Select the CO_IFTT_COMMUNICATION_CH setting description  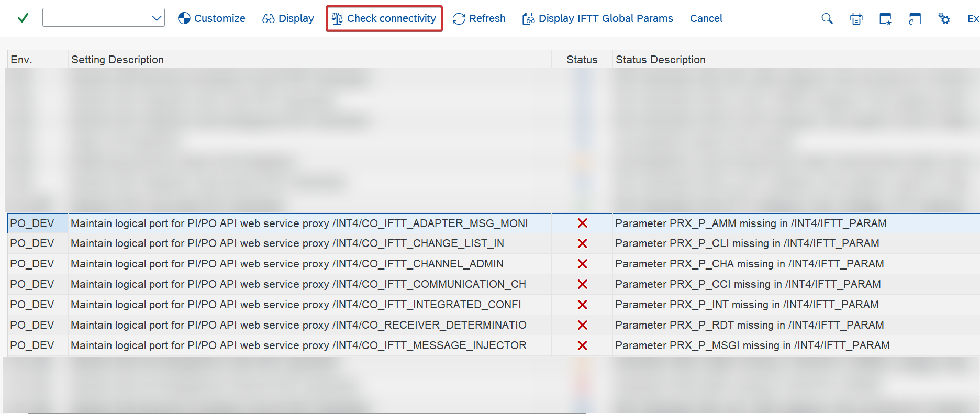309,284
